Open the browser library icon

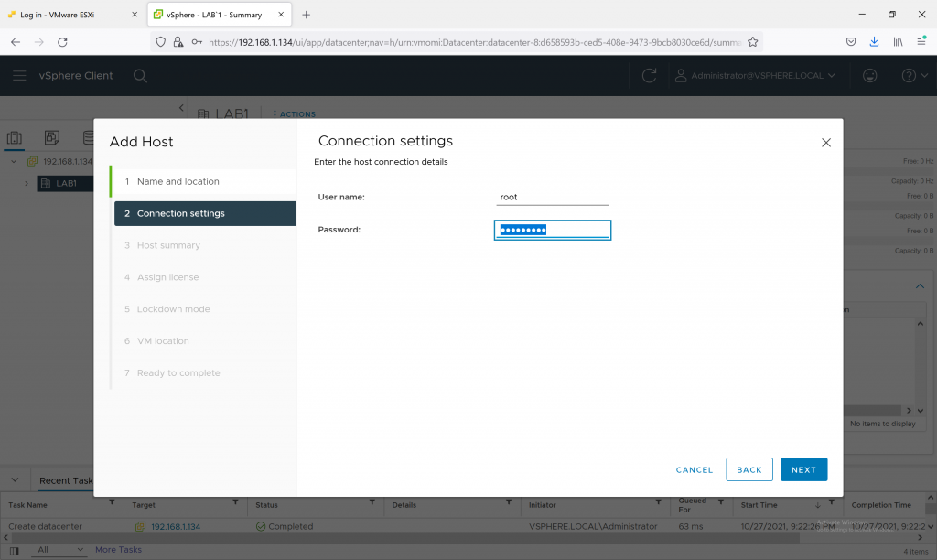click(898, 42)
